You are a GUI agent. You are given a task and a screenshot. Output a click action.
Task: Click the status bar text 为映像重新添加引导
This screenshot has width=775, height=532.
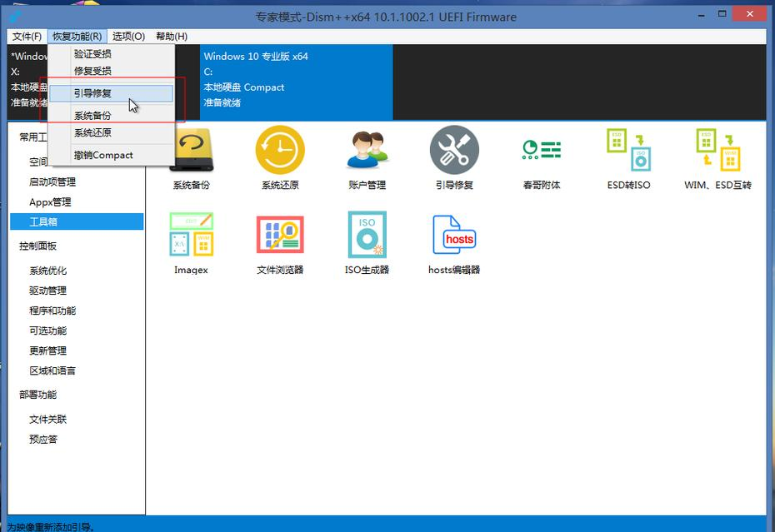[x=51, y=526]
